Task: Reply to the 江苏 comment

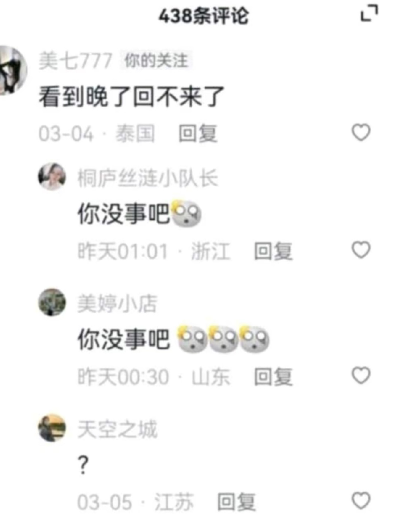Action: 236,502
